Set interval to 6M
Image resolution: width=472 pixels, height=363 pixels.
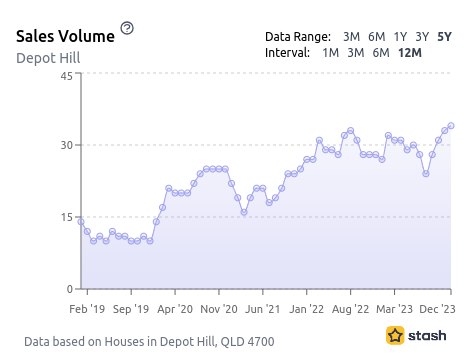coord(381,53)
